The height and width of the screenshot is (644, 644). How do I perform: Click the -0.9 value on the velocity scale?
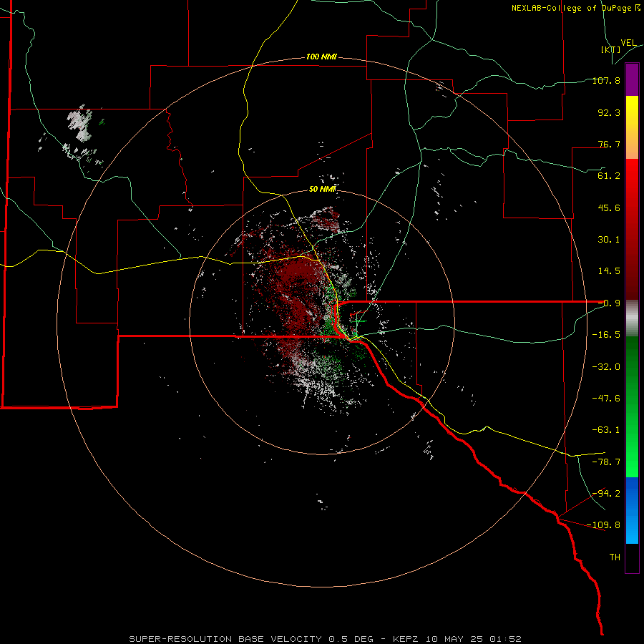(x=609, y=303)
